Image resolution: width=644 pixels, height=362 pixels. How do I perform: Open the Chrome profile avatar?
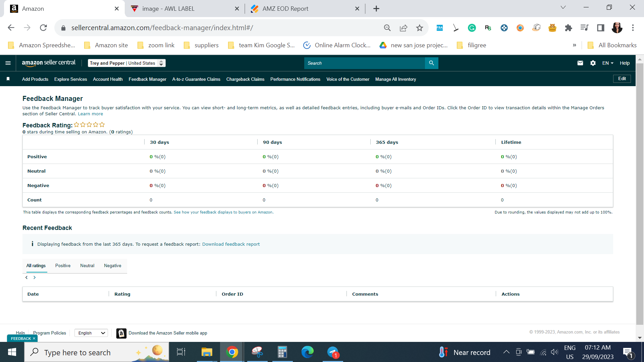point(617,28)
